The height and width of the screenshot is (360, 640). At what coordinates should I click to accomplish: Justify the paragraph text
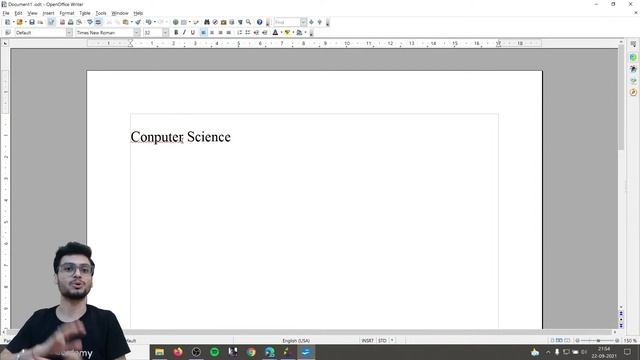tap(229, 33)
